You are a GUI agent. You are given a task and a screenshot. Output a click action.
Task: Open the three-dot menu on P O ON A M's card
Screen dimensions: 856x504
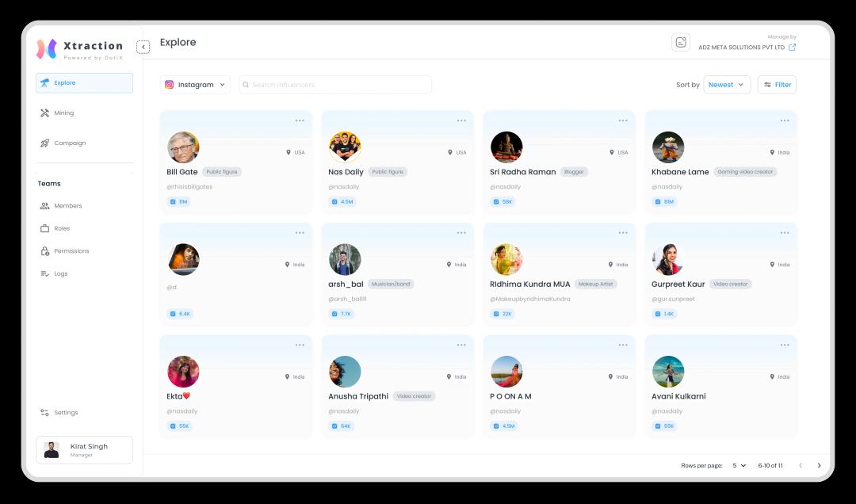tap(623, 345)
